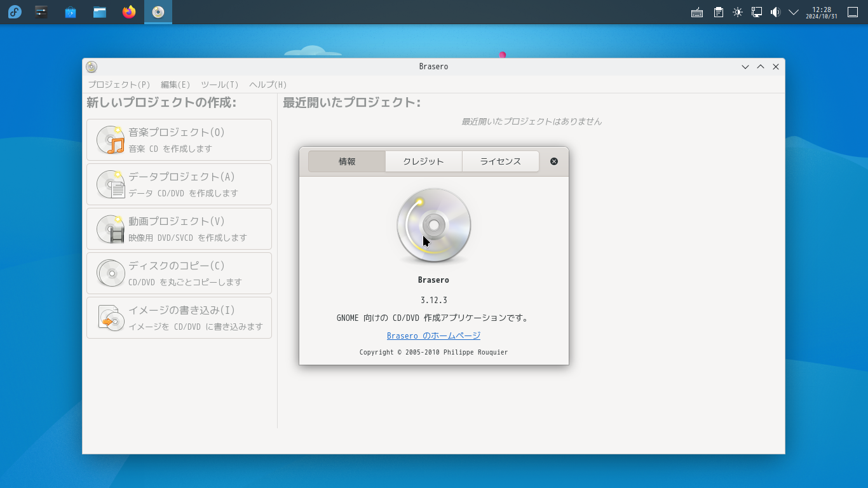The image size is (868, 488).
Task: Click the Copyright Philippe Rouquier text
Action: 434,352
